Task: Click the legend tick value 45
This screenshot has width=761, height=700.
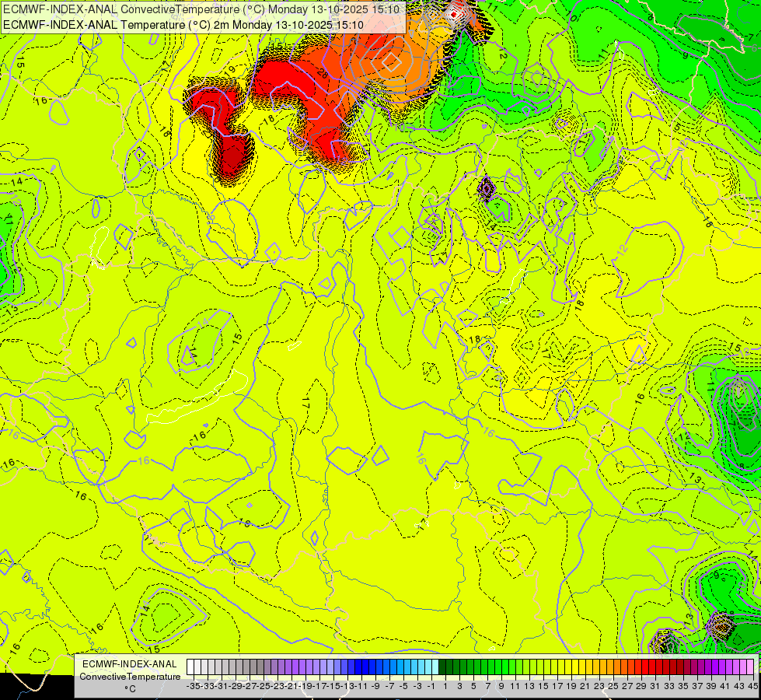Action: (753, 687)
